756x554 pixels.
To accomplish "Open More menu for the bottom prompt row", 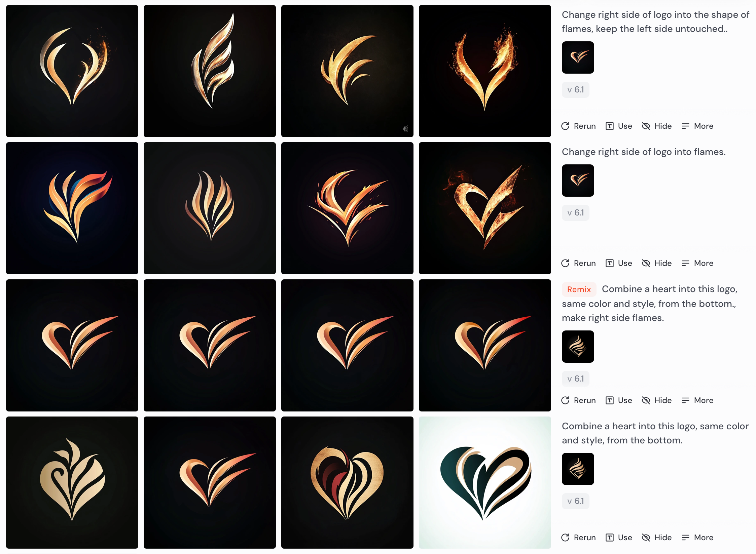I will point(697,538).
